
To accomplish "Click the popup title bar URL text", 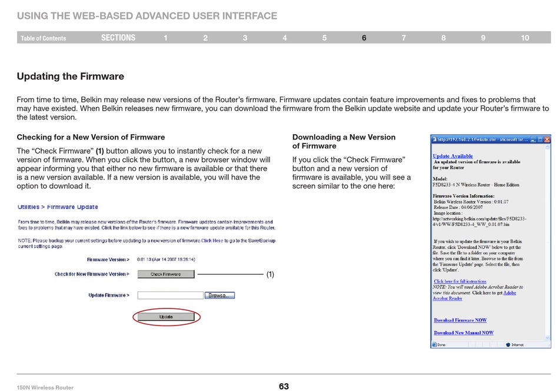I will pyautogui.click(x=483, y=139).
